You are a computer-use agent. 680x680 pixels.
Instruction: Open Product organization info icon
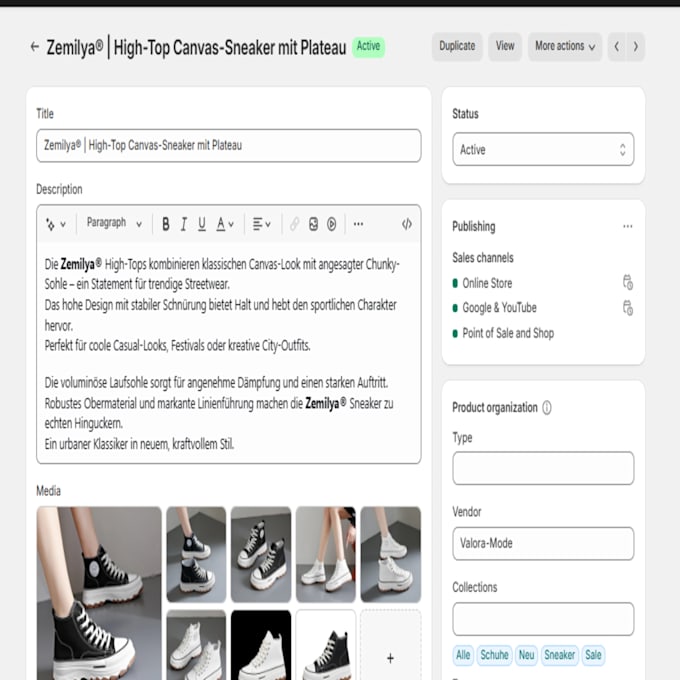coord(547,408)
